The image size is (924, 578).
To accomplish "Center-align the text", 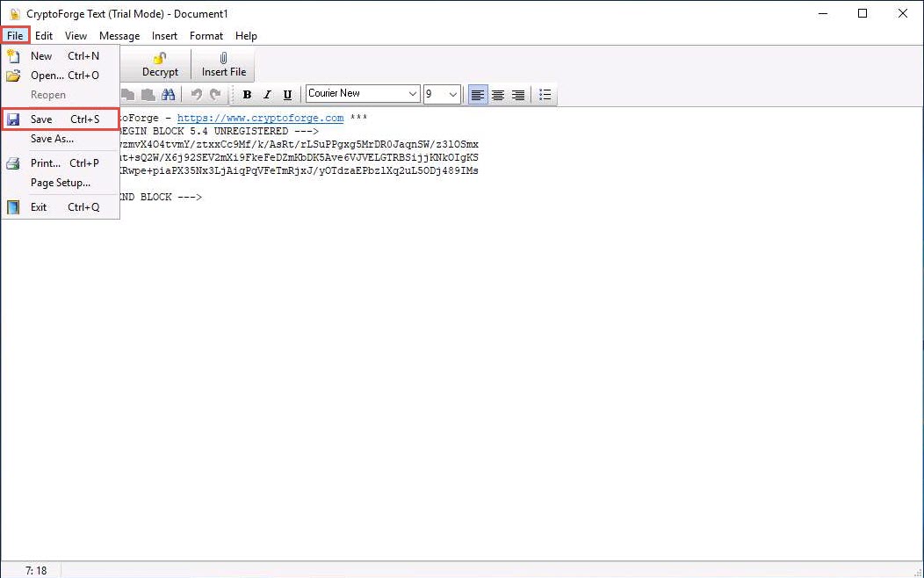I will point(498,95).
